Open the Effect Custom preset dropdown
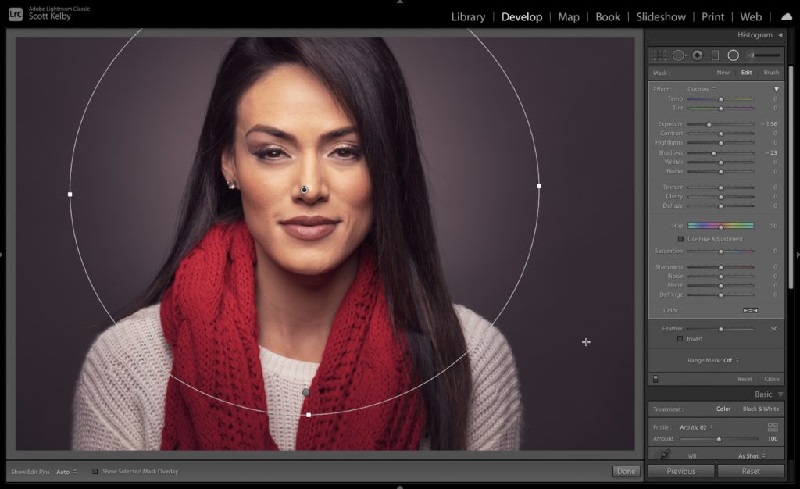 point(701,89)
